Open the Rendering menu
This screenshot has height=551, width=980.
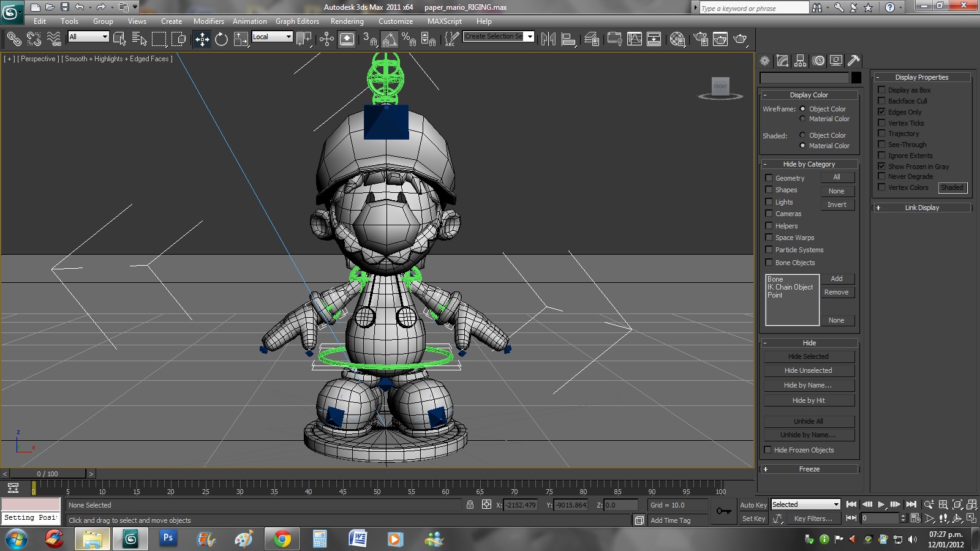(347, 21)
